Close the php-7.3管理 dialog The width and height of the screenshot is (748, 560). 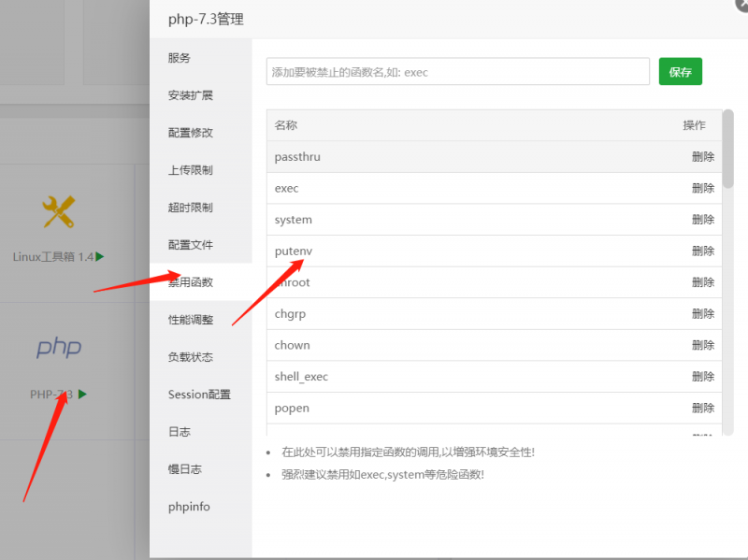point(740,7)
